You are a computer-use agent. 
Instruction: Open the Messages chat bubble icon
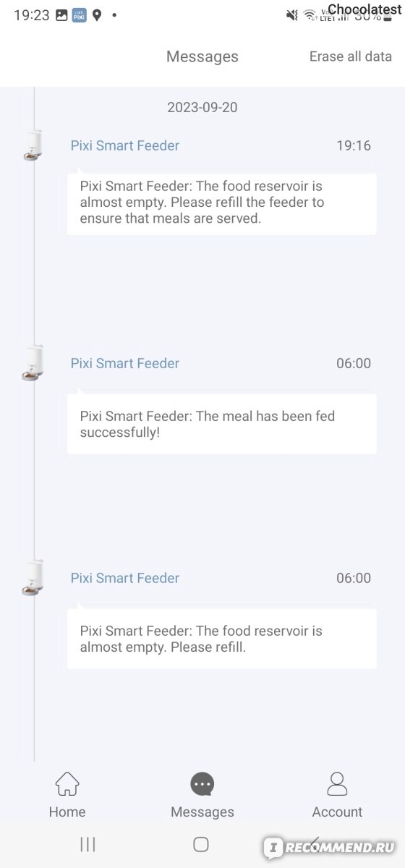point(202,783)
